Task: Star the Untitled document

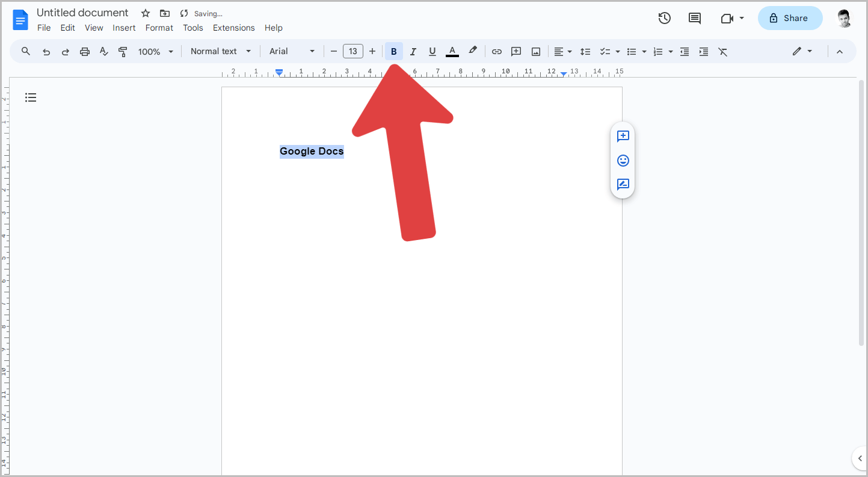Action: click(x=146, y=13)
